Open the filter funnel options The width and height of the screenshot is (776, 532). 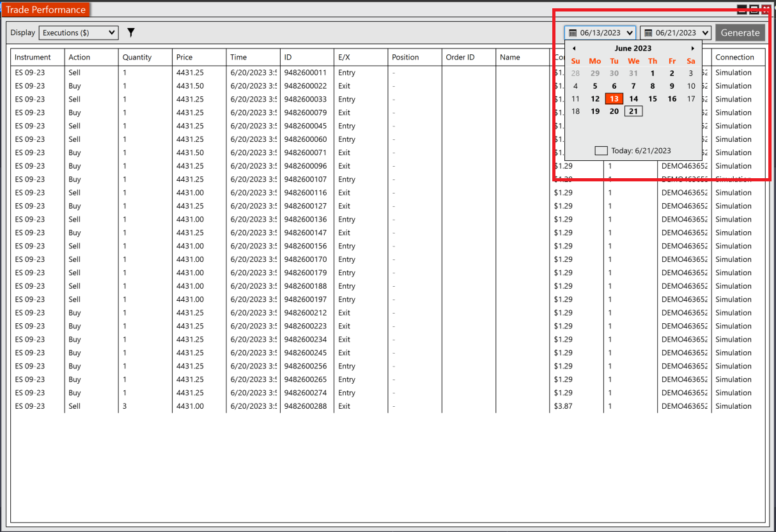131,33
